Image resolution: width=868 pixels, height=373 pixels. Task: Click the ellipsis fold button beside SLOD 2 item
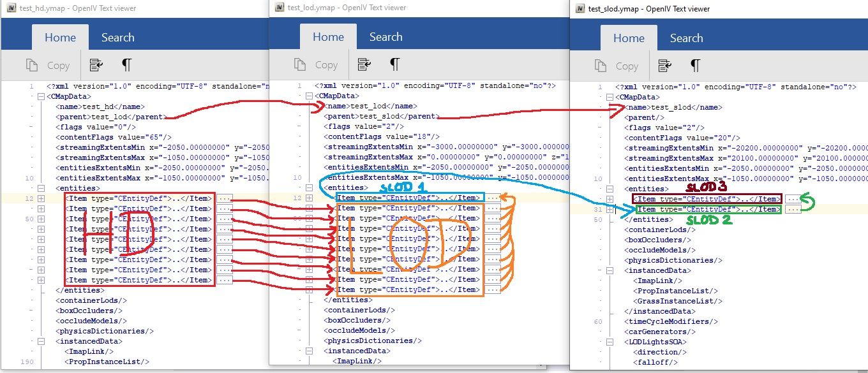pyautogui.click(x=793, y=210)
